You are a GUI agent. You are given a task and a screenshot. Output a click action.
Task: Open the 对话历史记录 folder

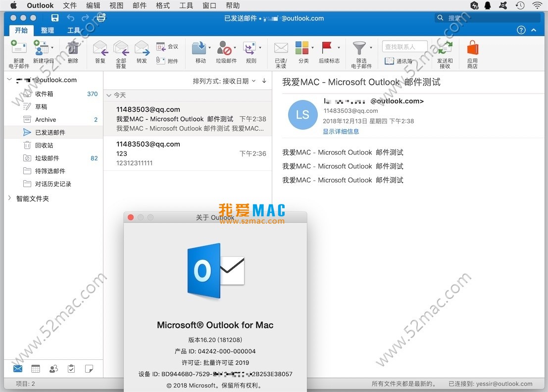[54, 184]
